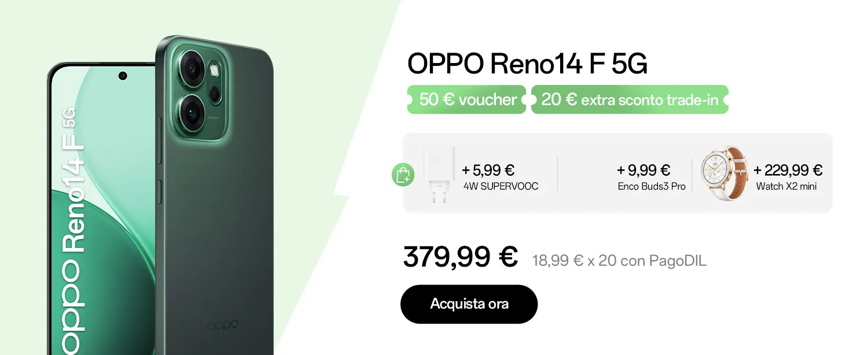This screenshot has height=355, width=868.
Task: Click the 4W SUPERVOOC label
Action: pyautogui.click(x=501, y=186)
